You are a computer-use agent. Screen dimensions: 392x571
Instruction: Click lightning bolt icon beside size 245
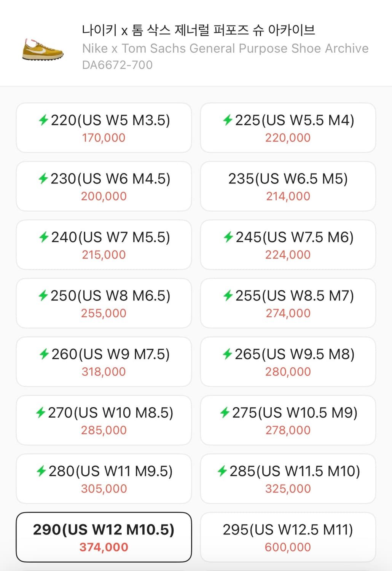point(228,237)
